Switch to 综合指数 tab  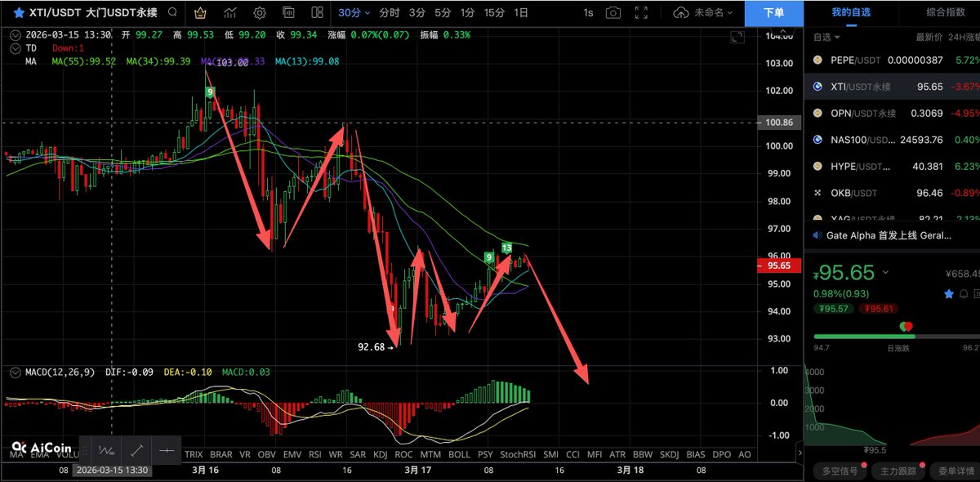click(x=947, y=12)
